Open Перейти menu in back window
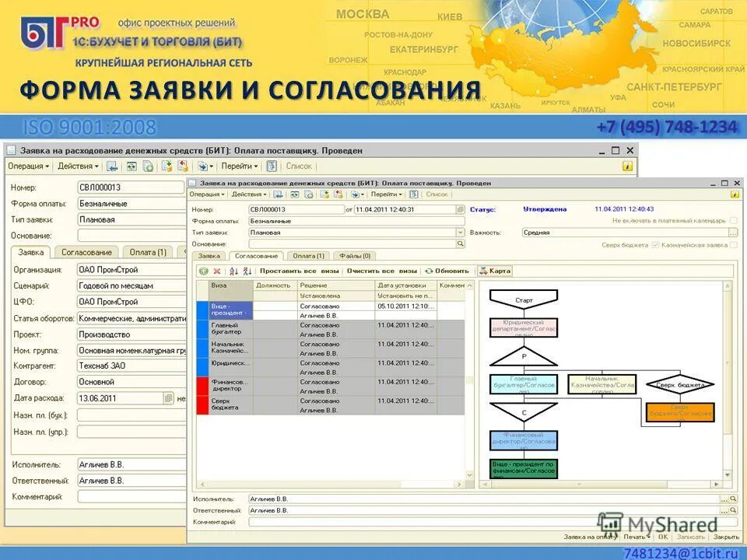This screenshot has height=560, width=747. point(239,166)
